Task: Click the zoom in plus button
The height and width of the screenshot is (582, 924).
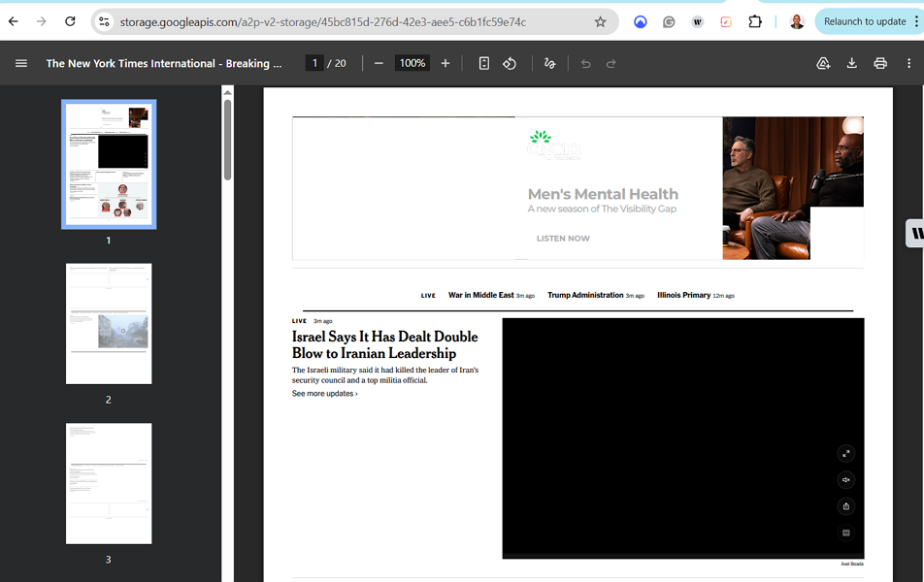Action: coord(445,64)
